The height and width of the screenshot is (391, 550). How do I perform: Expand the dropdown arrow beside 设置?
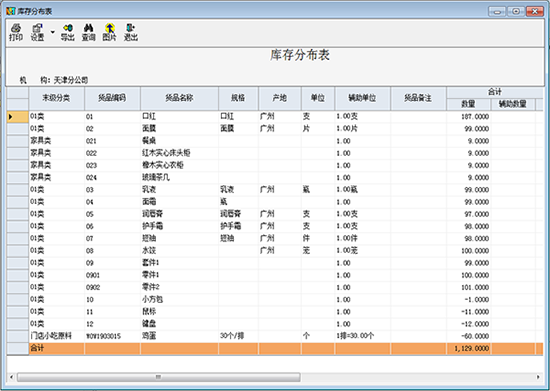(x=53, y=32)
